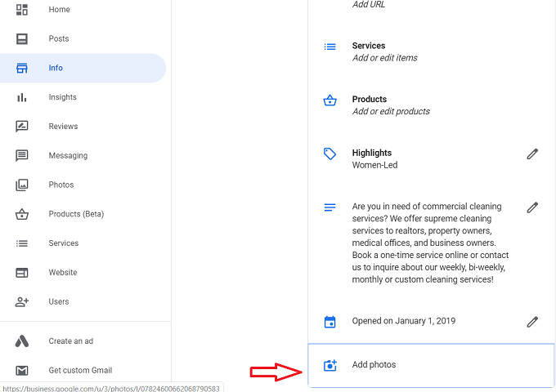Image resolution: width=556 pixels, height=392 pixels.
Task: Select the Info menu item
Action: 83,68
